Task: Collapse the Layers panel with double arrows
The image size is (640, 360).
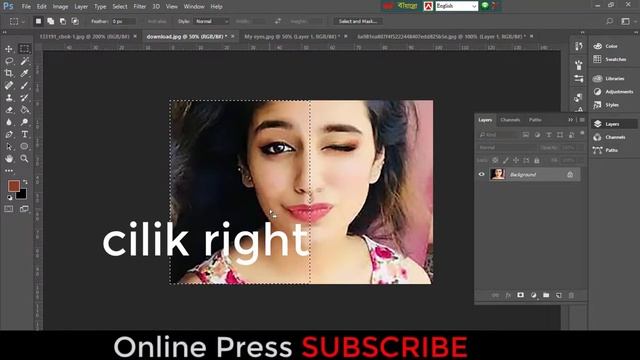Action: [571, 120]
